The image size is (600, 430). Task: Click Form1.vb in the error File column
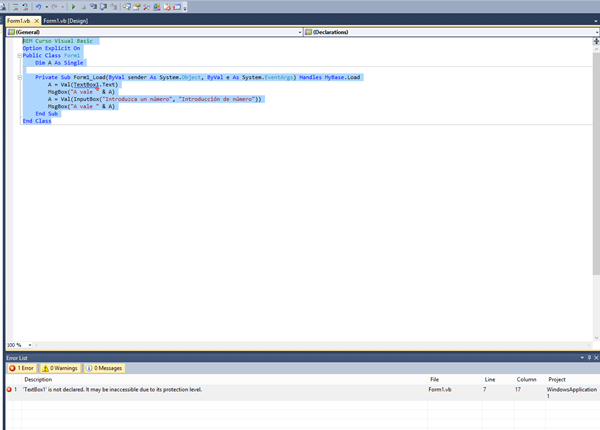(440, 389)
